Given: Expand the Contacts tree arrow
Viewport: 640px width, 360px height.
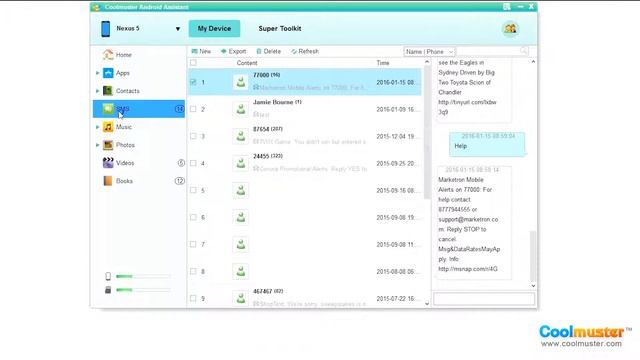Looking at the screenshot, I should click(98, 91).
